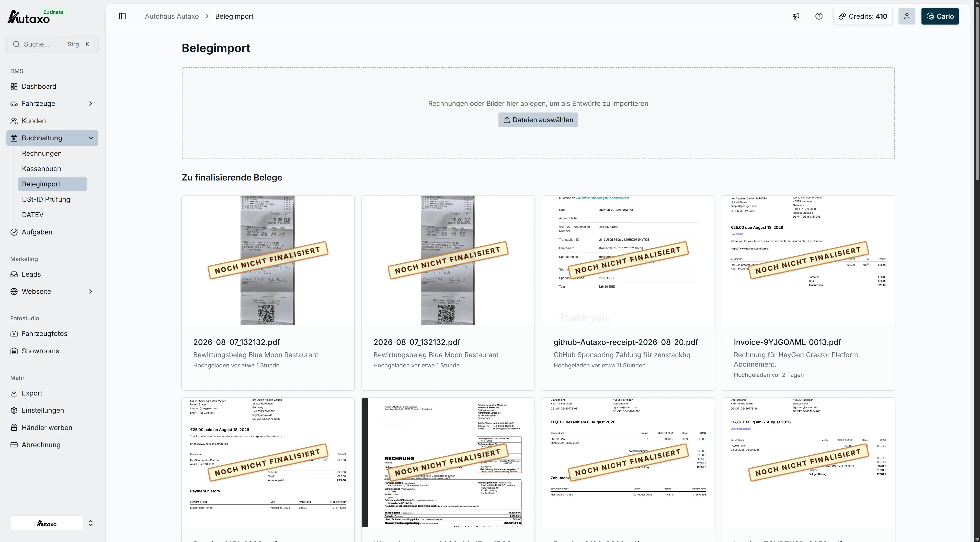
Task: Click the Fahrzeugfotos camera icon
Action: 14,334
